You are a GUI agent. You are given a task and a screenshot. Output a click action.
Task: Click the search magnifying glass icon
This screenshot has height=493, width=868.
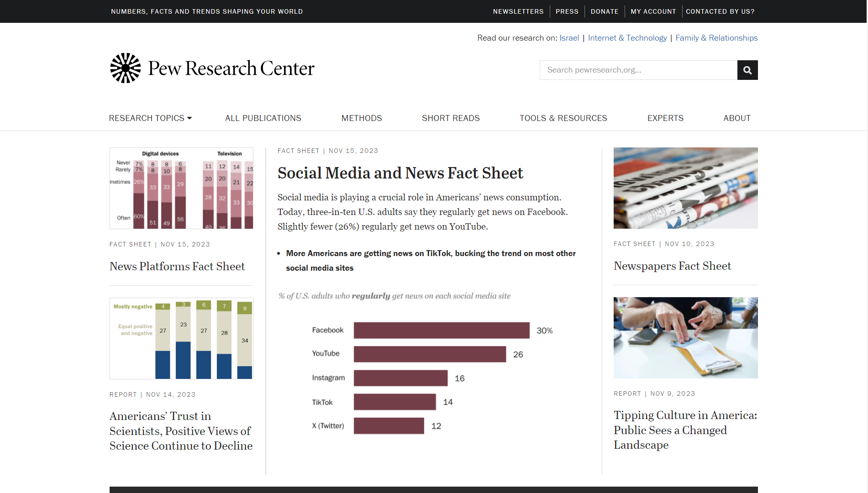[747, 70]
